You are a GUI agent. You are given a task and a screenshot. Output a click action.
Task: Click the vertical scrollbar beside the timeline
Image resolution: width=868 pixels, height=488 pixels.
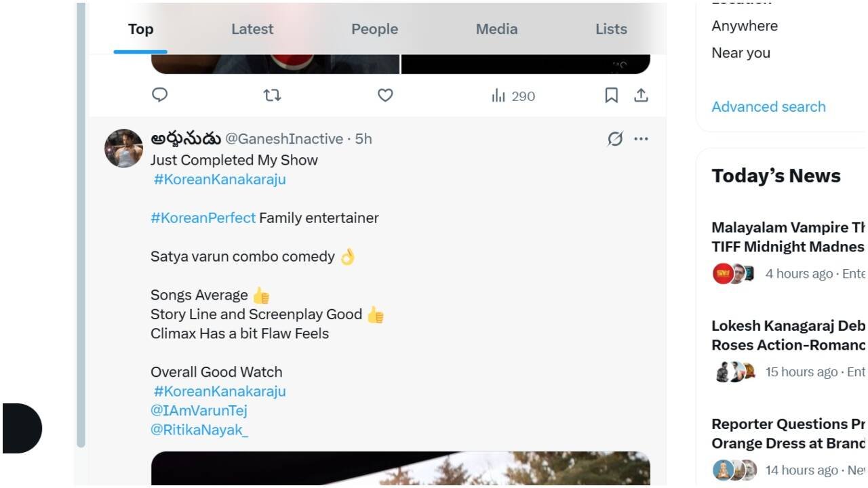[81, 224]
